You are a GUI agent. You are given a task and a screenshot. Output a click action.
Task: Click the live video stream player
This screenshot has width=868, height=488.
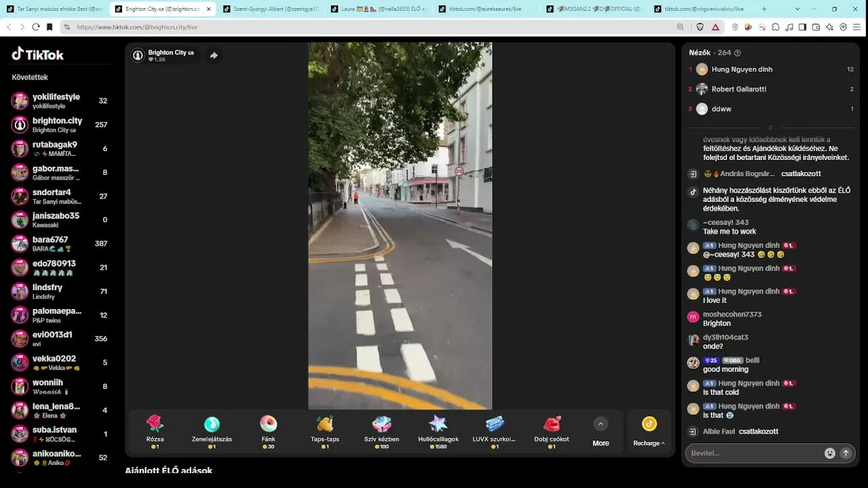(x=400, y=226)
